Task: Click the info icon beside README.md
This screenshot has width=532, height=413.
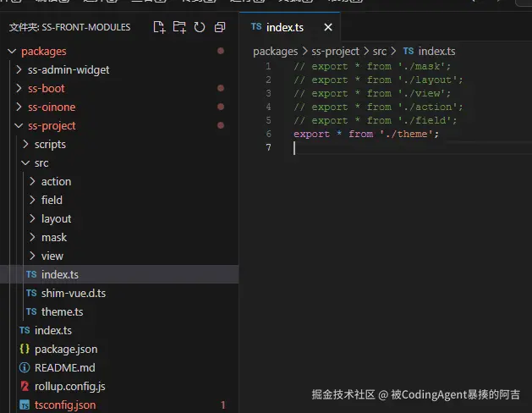Action: 25,367
